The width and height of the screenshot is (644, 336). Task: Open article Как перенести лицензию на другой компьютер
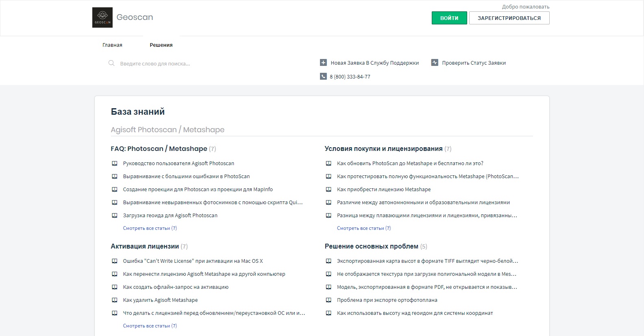[204, 274]
